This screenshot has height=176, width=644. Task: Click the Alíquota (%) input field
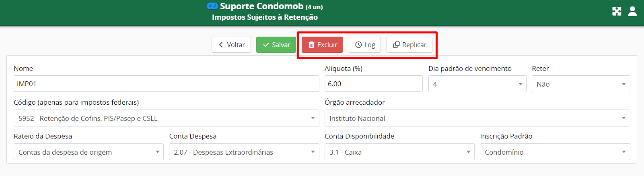pos(373,83)
